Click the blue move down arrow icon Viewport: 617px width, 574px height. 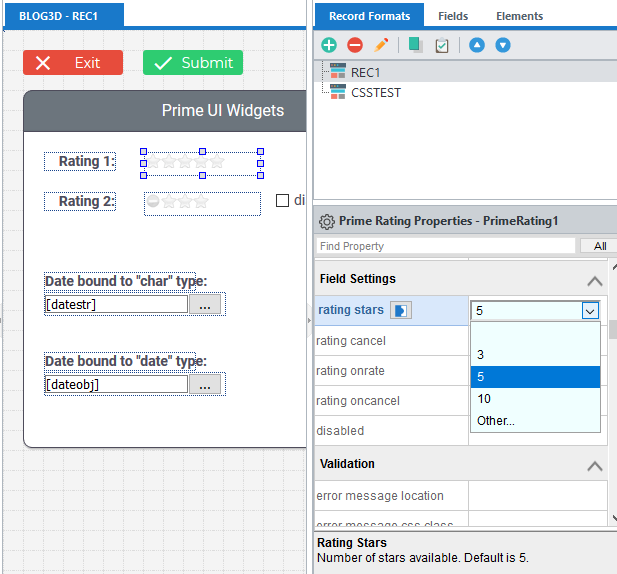[503, 45]
